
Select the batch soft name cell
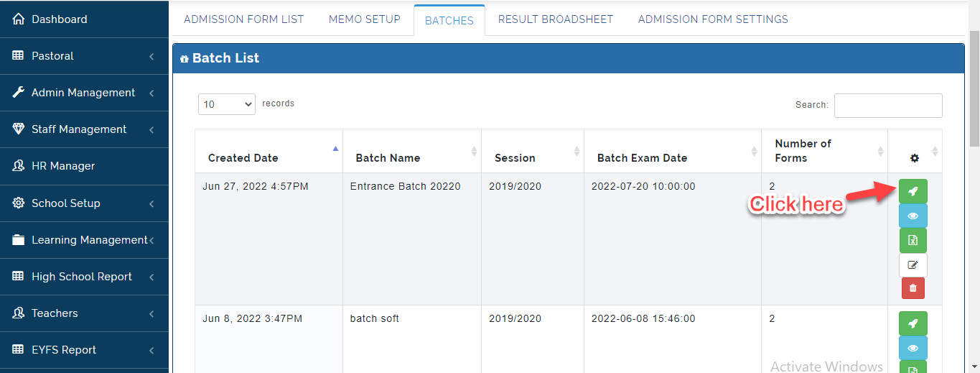point(412,339)
